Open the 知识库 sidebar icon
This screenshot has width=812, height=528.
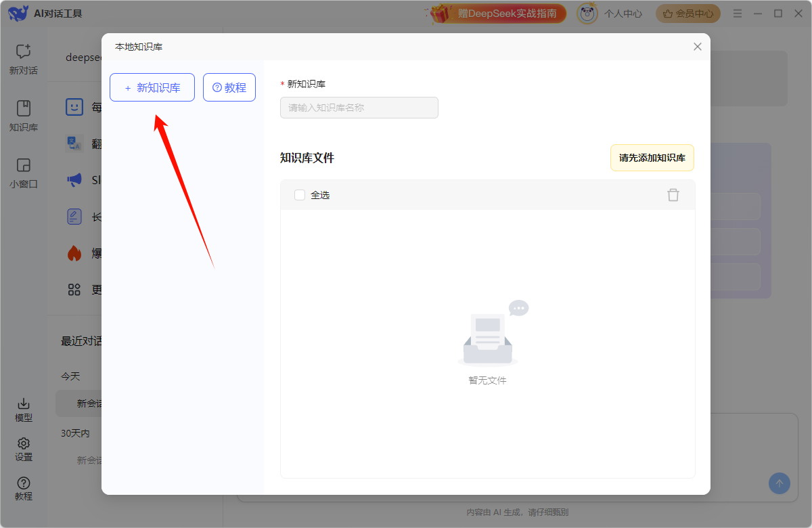24,109
